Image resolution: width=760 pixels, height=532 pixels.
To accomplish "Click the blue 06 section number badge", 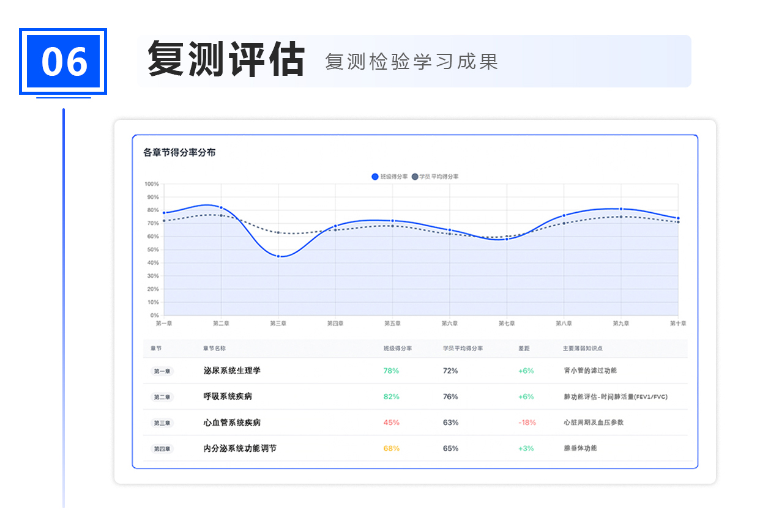I will pyautogui.click(x=64, y=62).
